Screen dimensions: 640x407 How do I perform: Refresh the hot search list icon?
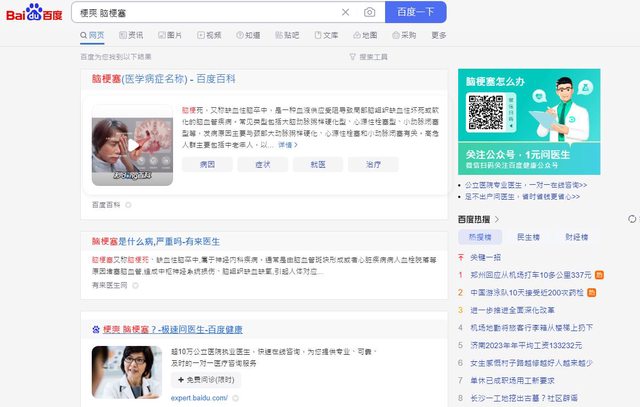point(631,218)
